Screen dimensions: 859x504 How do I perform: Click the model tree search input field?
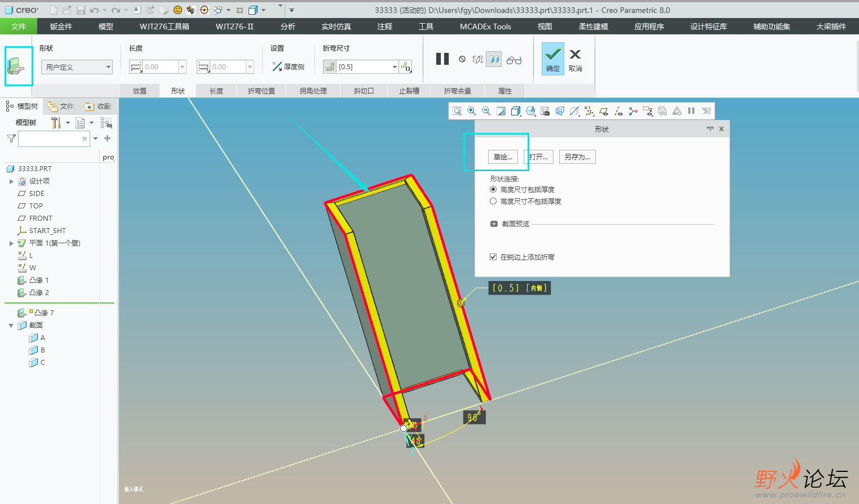pyautogui.click(x=54, y=139)
